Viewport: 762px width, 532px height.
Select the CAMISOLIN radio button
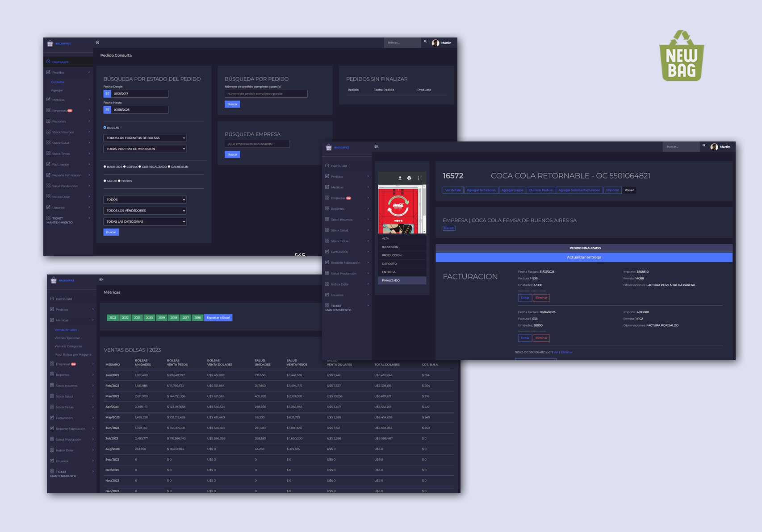coord(169,166)
